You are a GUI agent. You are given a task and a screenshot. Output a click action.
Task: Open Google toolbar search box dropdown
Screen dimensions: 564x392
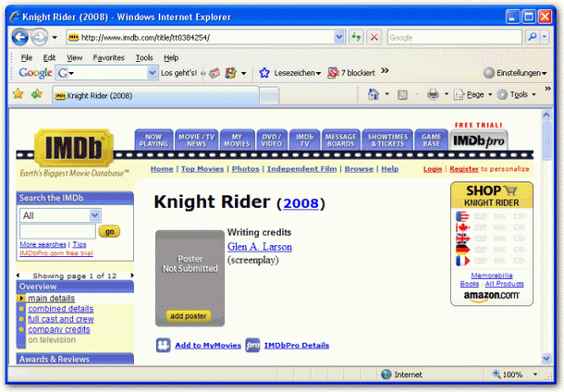[153, 73]
